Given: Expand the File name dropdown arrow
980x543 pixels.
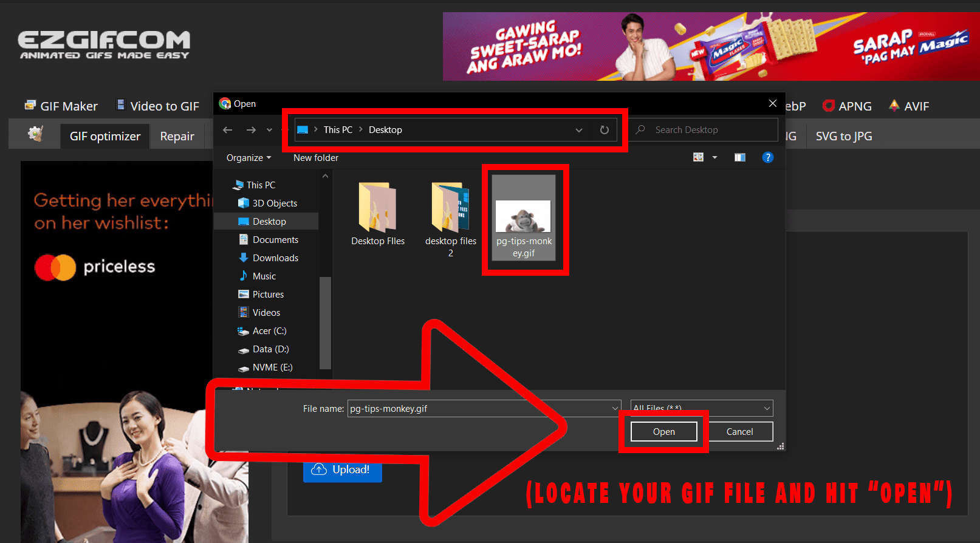Looking at the screenshot, I should (615, 408).
